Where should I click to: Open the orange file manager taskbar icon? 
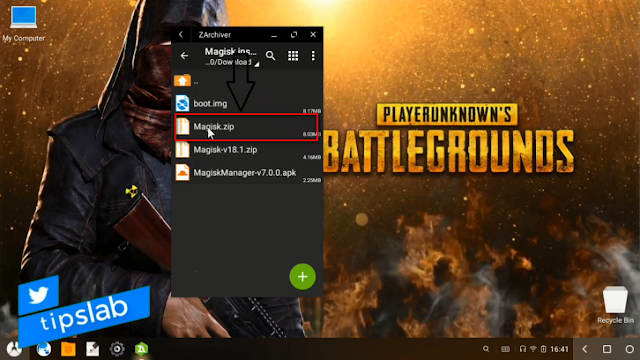click(x=68, y=349)
